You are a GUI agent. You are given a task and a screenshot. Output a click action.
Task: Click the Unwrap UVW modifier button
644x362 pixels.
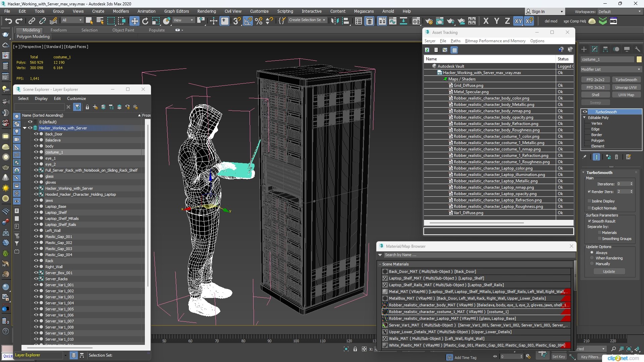pos(626,87)
